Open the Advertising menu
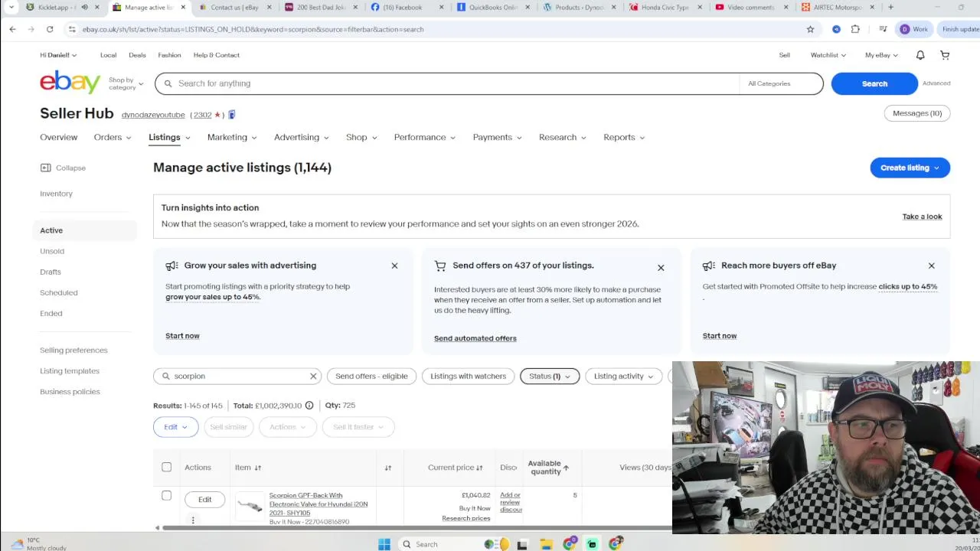This screenshot has height=551, width=980. [x=301, y=137]
